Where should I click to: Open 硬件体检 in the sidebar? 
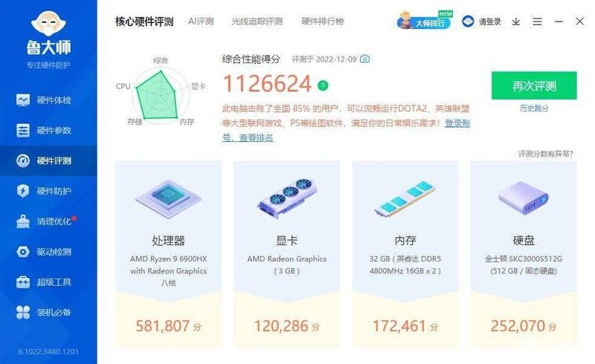pos(44,100)
